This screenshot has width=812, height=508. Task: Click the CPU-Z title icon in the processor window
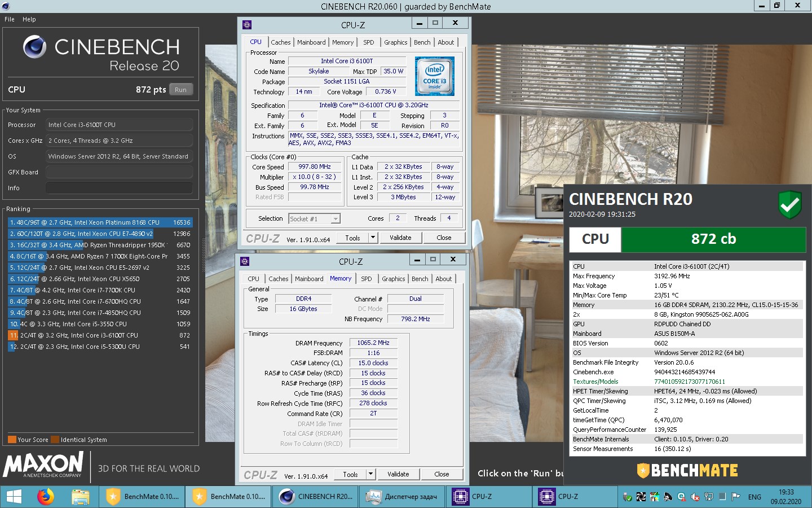(246, 25)
